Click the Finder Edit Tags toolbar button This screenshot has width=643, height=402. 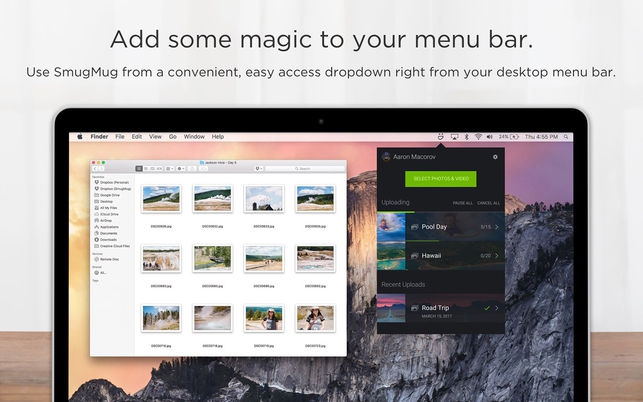tap(203, 169)
